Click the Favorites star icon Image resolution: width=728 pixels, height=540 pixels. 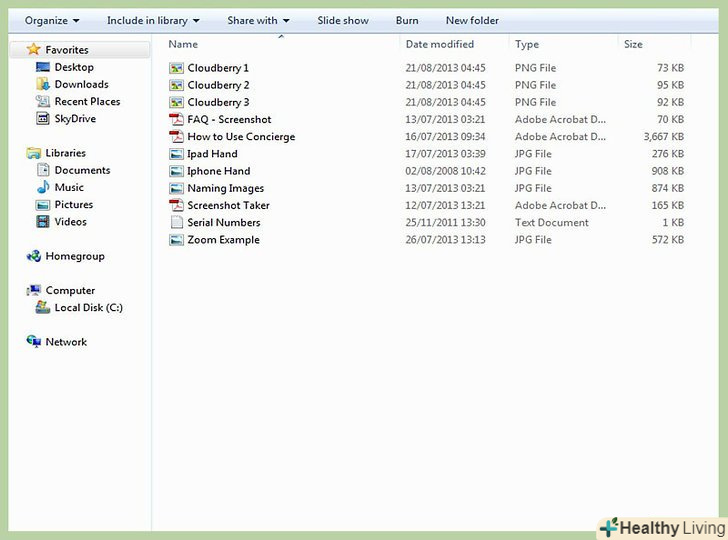33,49
